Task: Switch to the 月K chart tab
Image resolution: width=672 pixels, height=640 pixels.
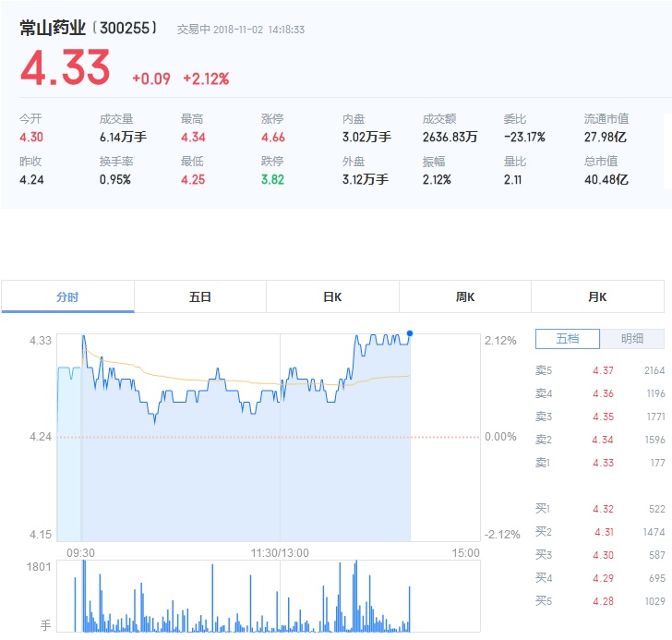Action: (x=597, y=296)
